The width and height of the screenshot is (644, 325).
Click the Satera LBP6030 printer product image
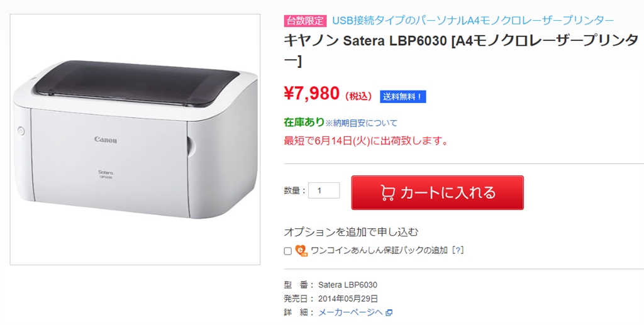135,140
